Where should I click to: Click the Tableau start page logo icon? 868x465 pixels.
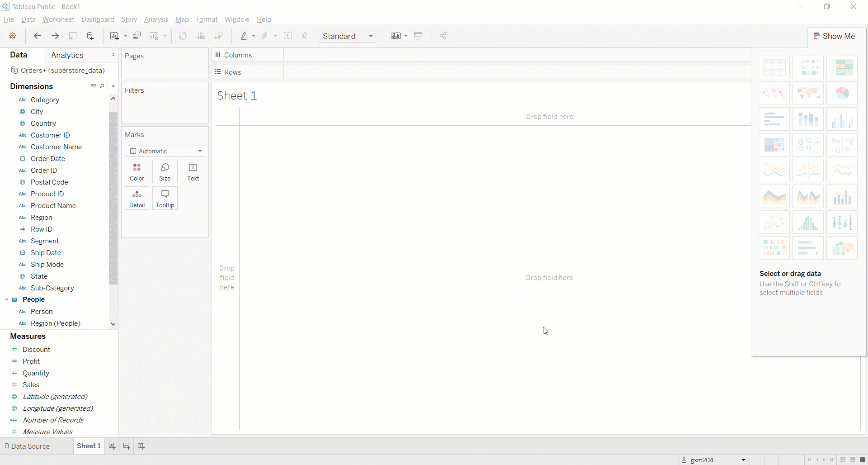13,36
